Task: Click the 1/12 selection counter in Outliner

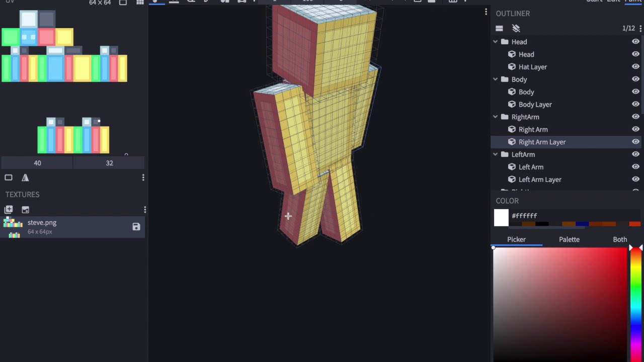Action: (628, 28)
